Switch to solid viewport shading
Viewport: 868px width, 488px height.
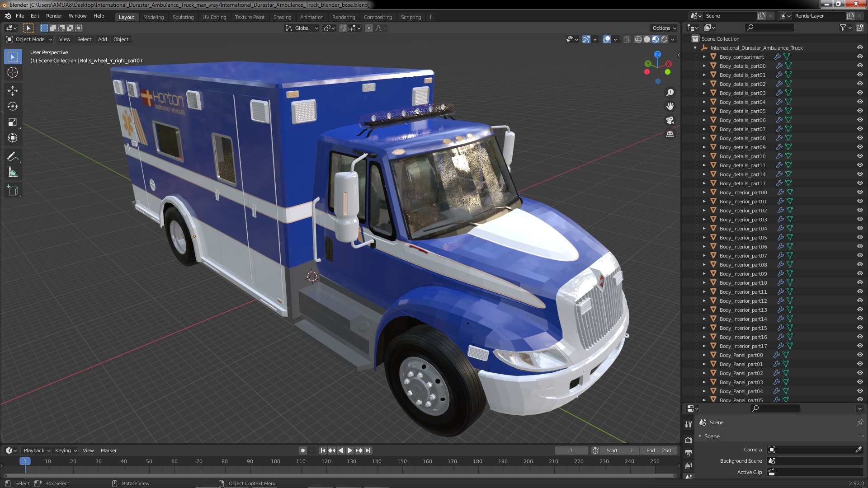pos(647,39)
